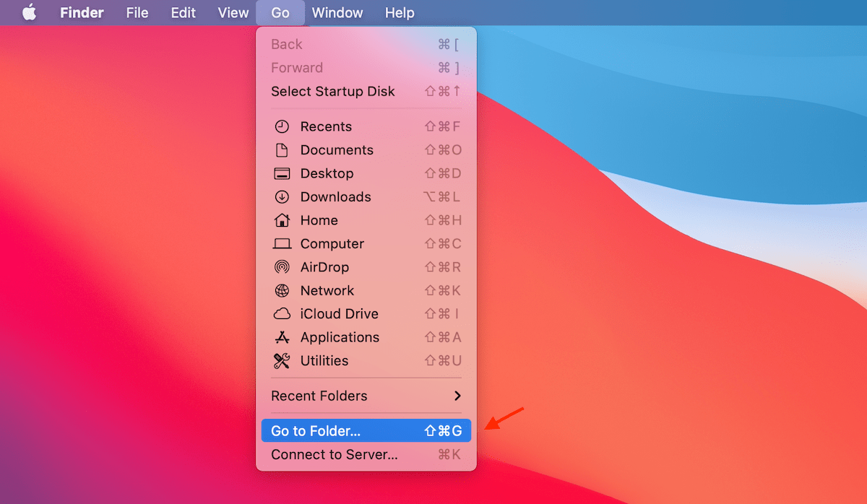Select the Downloads menu entry text

(335, 197)
